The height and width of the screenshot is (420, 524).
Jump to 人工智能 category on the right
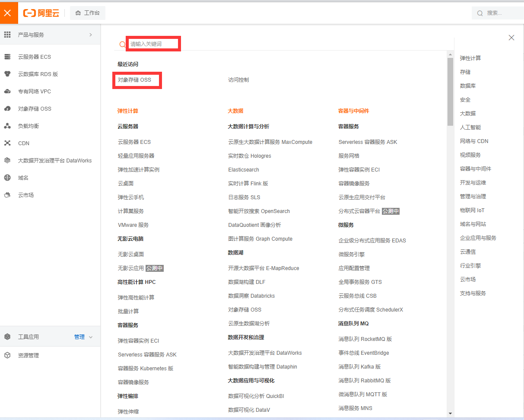(470, 127)
